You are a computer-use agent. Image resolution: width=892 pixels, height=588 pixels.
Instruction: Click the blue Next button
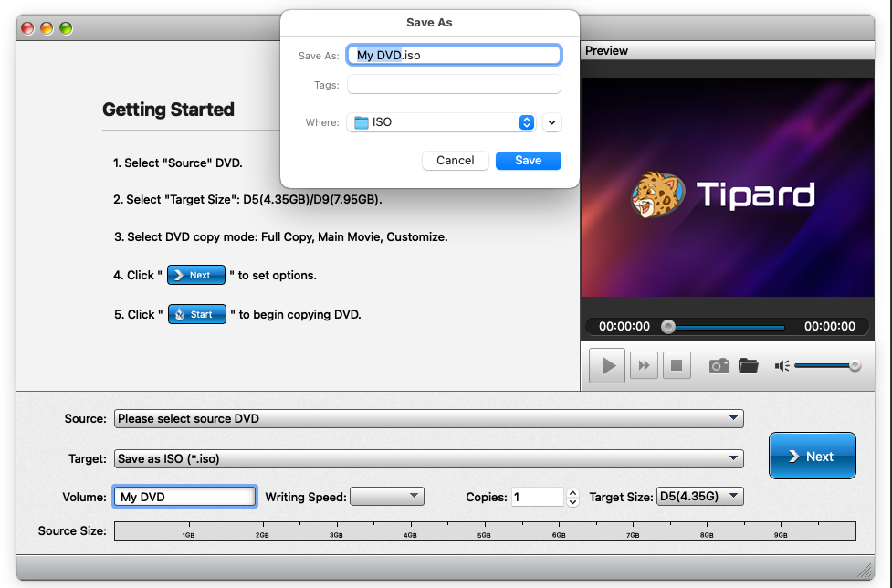tap(812, 456)
